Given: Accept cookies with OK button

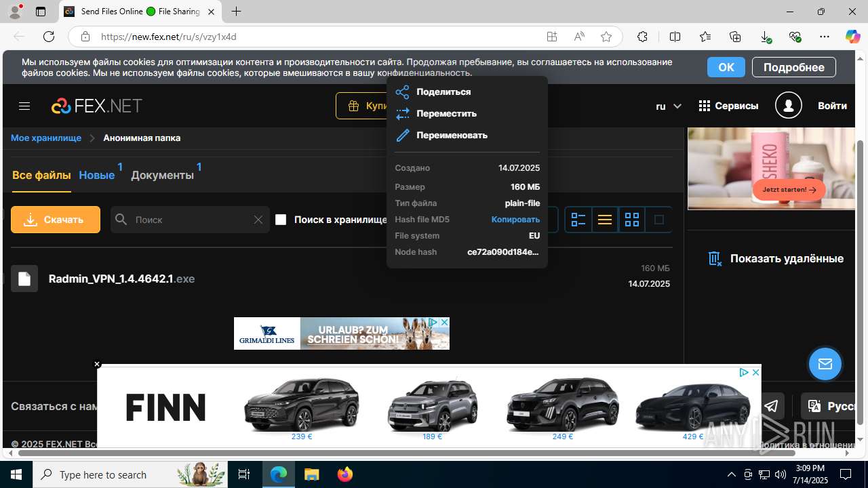Looking at the screenshot, I should pos(726,67).
